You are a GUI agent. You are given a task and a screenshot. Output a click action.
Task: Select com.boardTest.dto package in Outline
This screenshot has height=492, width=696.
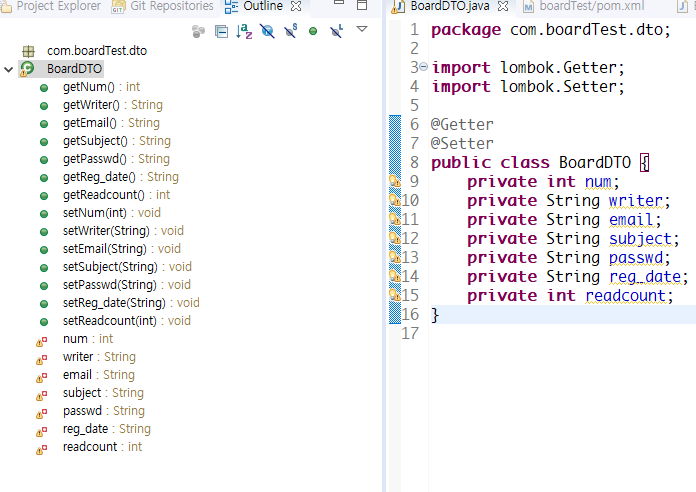(97, 51)
